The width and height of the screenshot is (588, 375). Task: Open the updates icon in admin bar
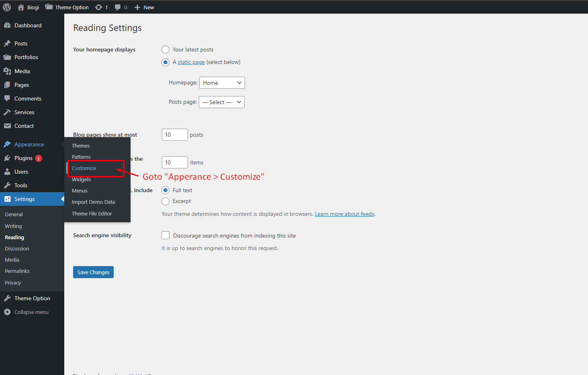tap(98, 7)
